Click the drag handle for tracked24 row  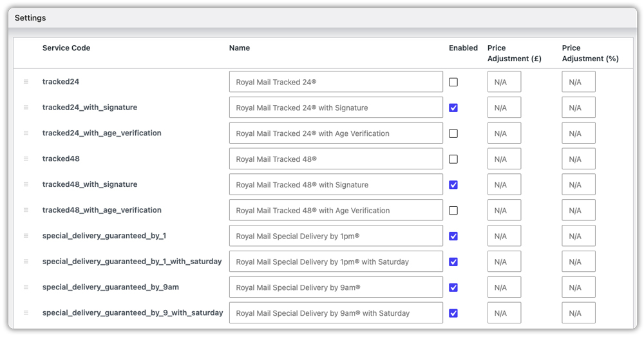click(x=26, y=82)
